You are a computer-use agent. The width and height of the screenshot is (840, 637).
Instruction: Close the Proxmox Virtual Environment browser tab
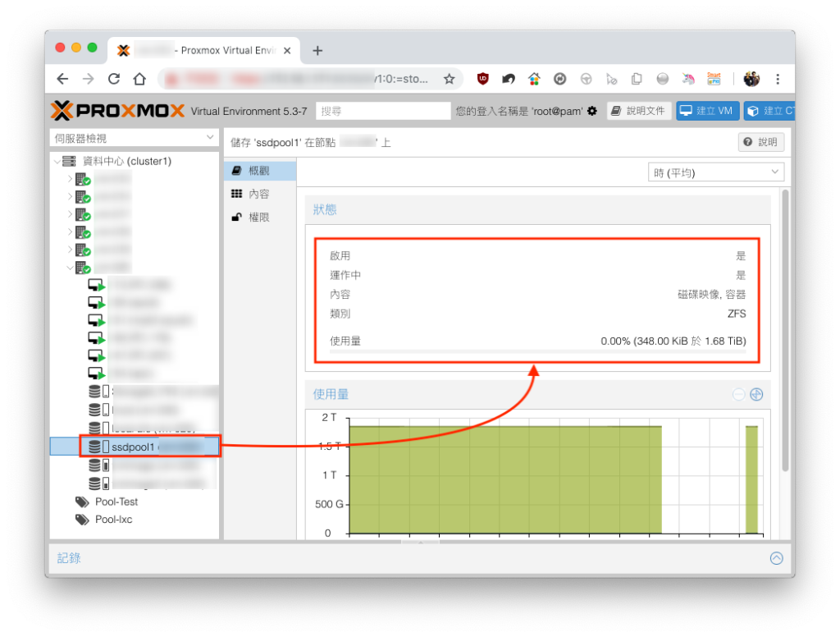(x=287, y=50)
